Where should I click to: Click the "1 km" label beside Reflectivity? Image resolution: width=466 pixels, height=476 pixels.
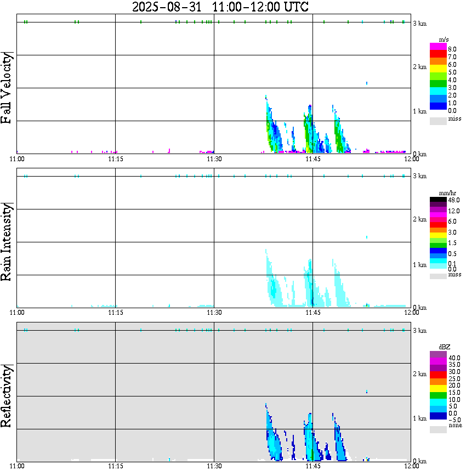pos(419,418)
